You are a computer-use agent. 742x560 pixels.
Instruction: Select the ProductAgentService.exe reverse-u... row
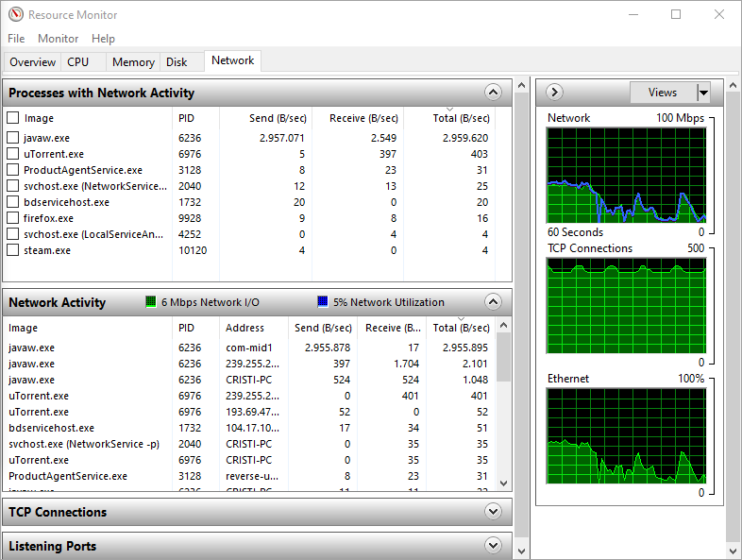[249, 476]
